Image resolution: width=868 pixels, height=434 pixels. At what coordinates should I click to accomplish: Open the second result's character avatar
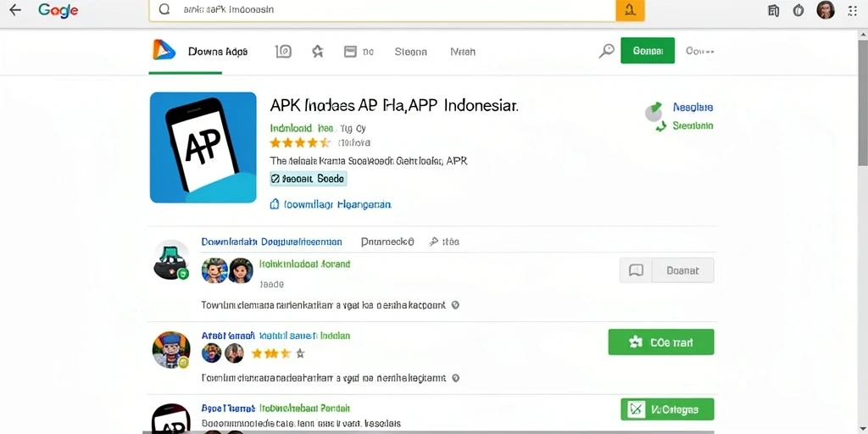pyautogui.click(x=171, y=350)
